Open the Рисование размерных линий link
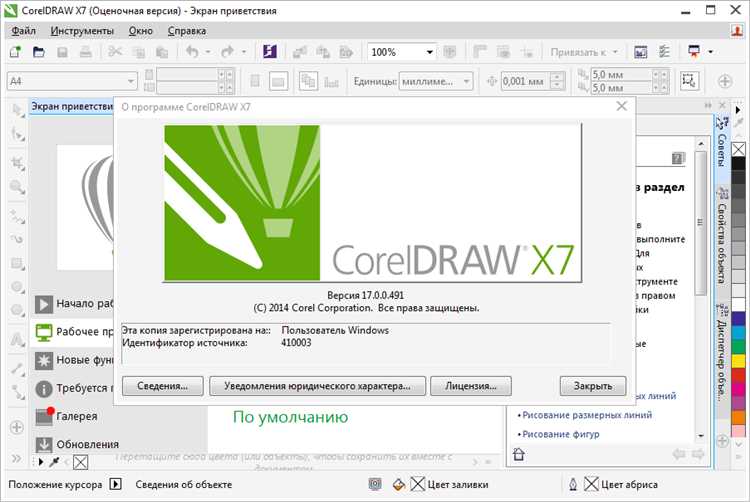The width and height of the screenshot is (750, 502). (587, 415)
